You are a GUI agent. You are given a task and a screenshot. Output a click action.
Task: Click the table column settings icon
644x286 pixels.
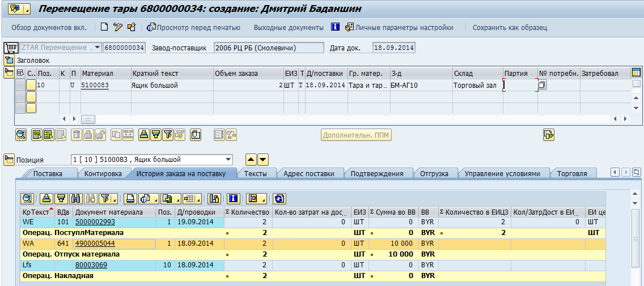(636, 73)
